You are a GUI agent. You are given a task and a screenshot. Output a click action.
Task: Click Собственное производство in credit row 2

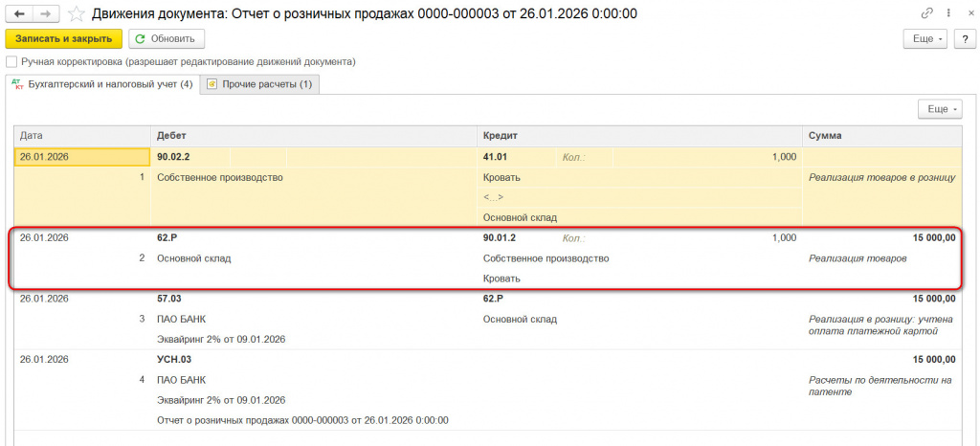[546, 258]
